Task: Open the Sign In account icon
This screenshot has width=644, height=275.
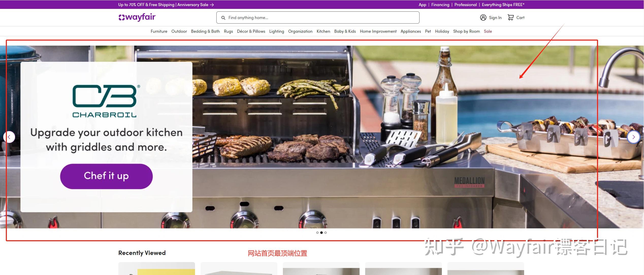Action: [x=483, y=17]
